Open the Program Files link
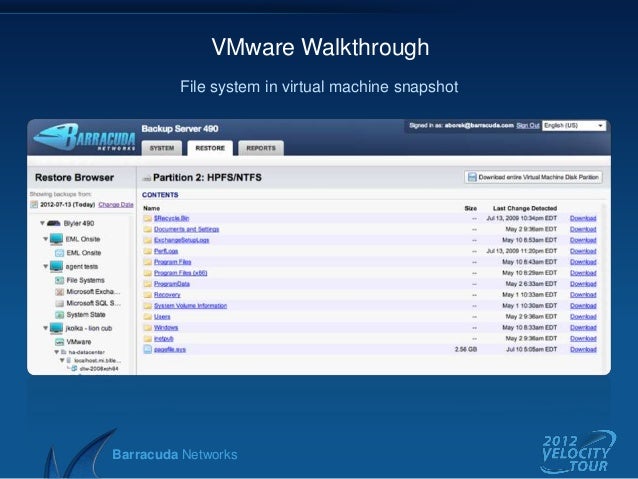Screen dimensions: 638x479 (173, 262)
